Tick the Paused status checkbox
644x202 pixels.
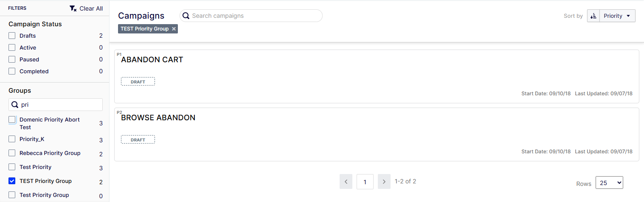[12, 60]
